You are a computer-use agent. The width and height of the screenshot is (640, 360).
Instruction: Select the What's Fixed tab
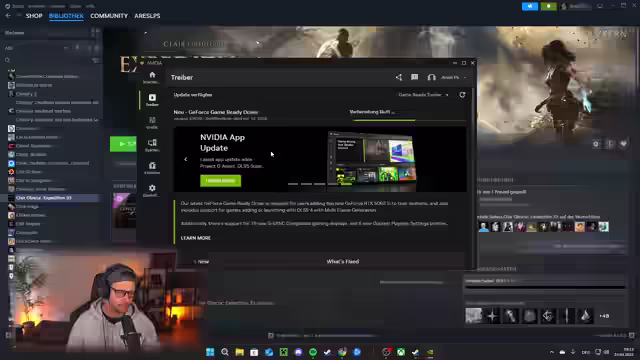[343, 262]
